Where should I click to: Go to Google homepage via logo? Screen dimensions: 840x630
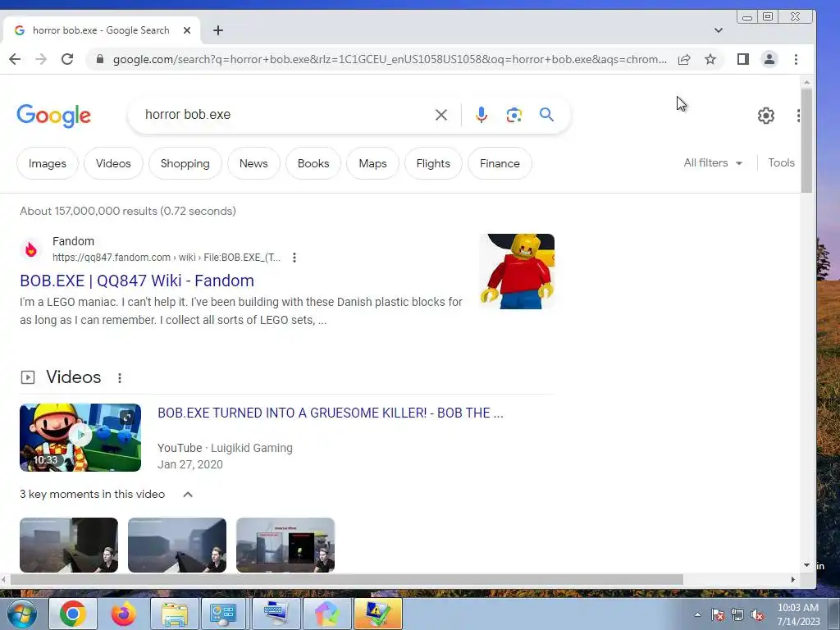[x=54, y=116]
